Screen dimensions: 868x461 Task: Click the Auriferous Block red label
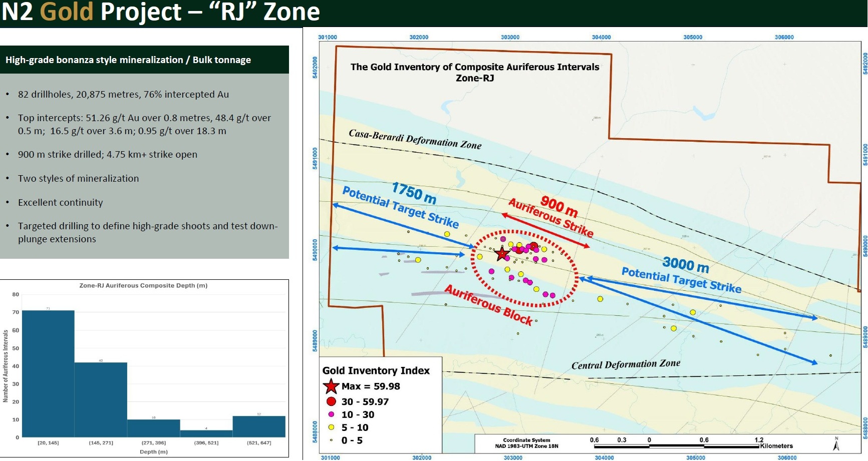pyautogui.click(x=489, y=305)
